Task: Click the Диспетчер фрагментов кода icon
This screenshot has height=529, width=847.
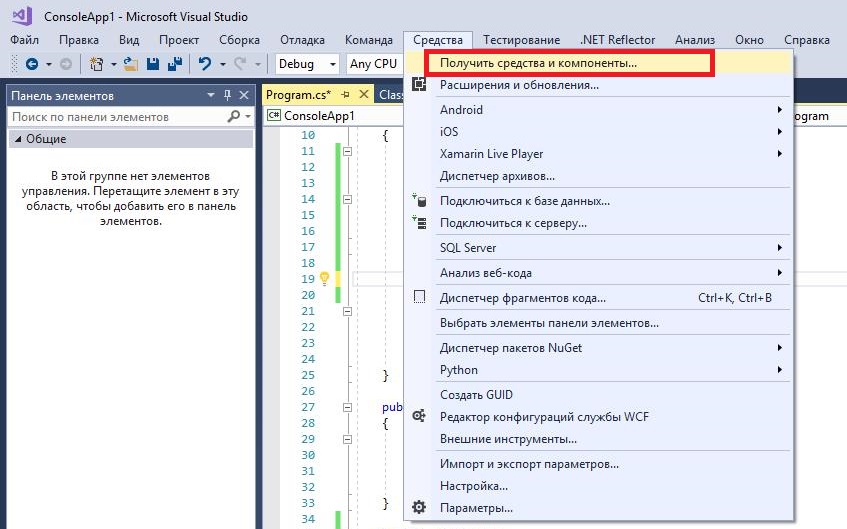Action: click(419, 297)
